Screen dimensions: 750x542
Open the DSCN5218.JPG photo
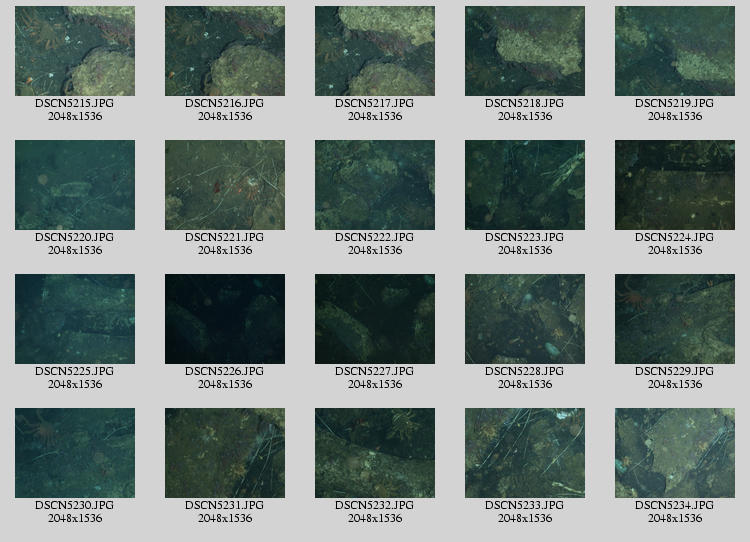point(525,51)
